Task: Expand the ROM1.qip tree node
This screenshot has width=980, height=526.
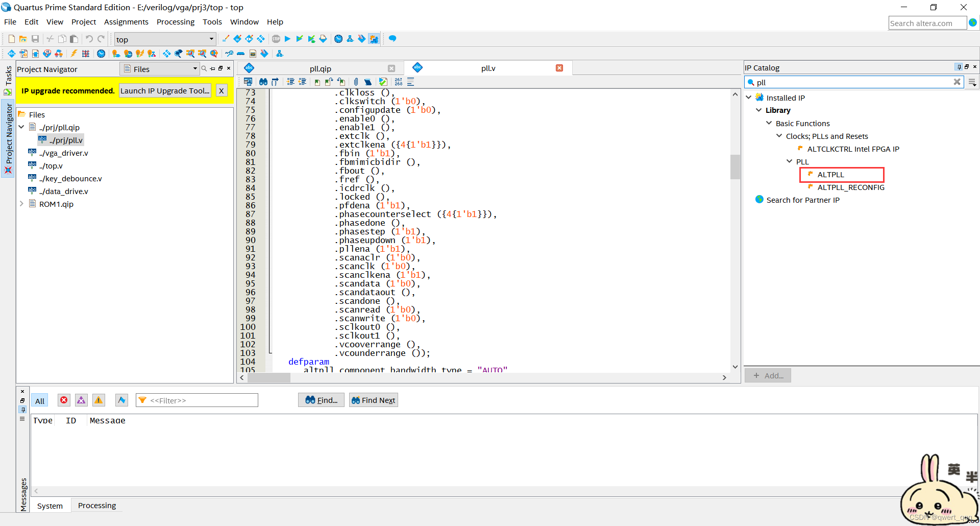Action: tap(21, 204)
